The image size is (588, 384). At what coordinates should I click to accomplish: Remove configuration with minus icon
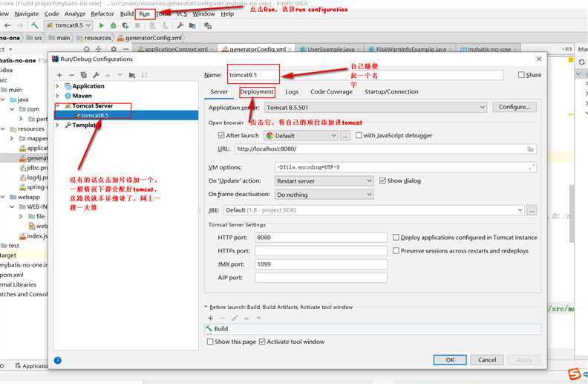(71, 75)
